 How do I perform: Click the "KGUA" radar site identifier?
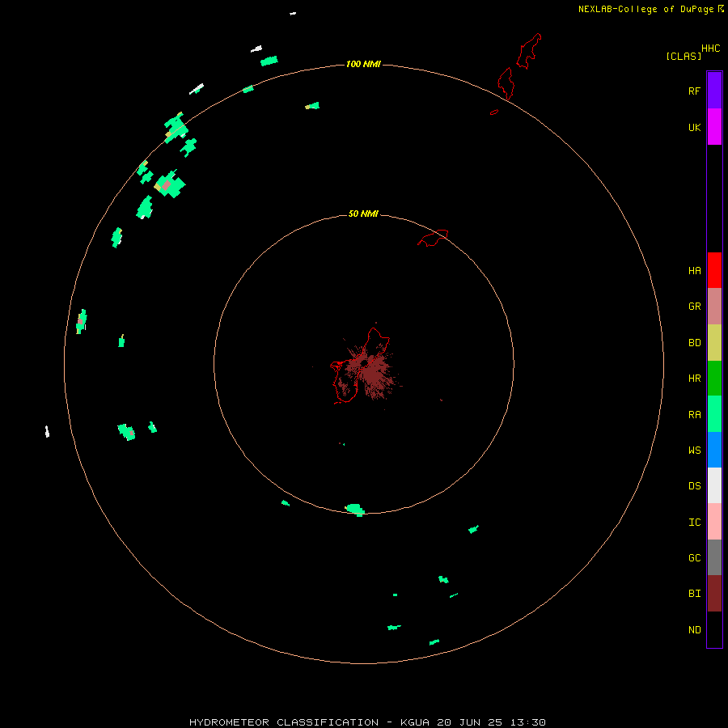(415, 722)
